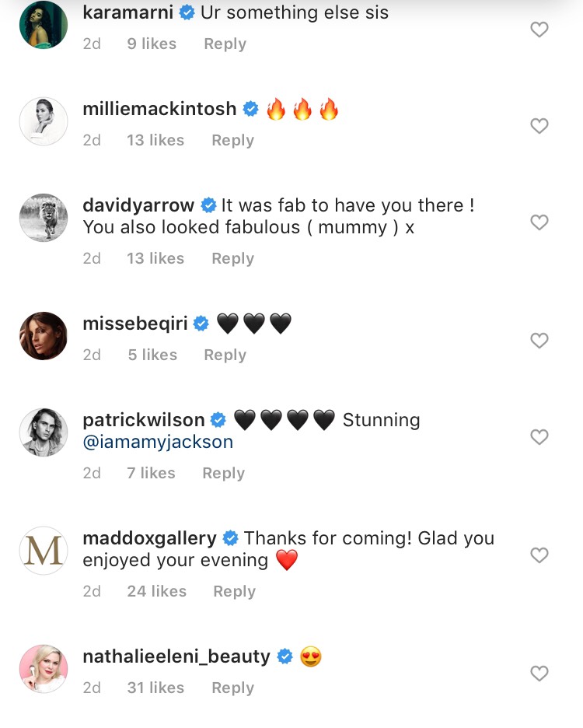This screenshot has width=583, height=728.
Task: Open missebeqiri's profile picture
Action: pos(44,336)
